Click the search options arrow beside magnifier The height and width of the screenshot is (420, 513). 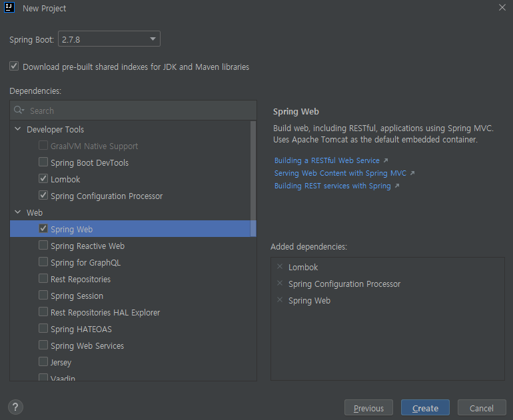[x=23, y=110]
